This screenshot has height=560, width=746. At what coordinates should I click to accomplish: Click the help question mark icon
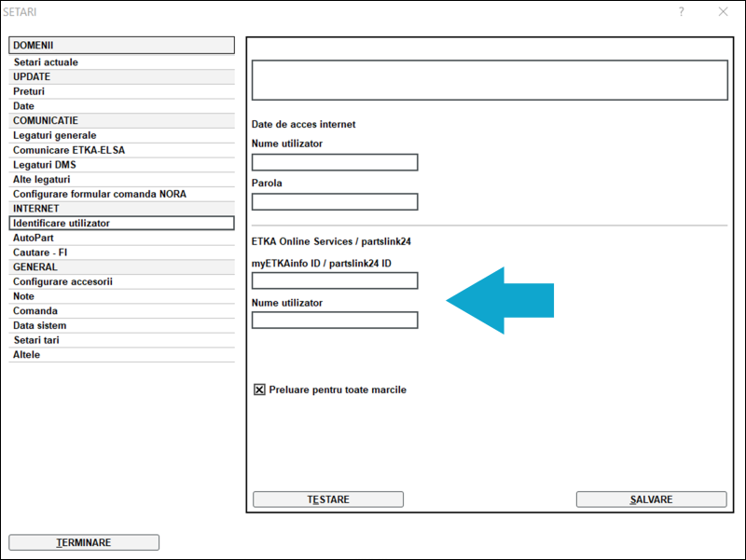click(x=682, y=12)
